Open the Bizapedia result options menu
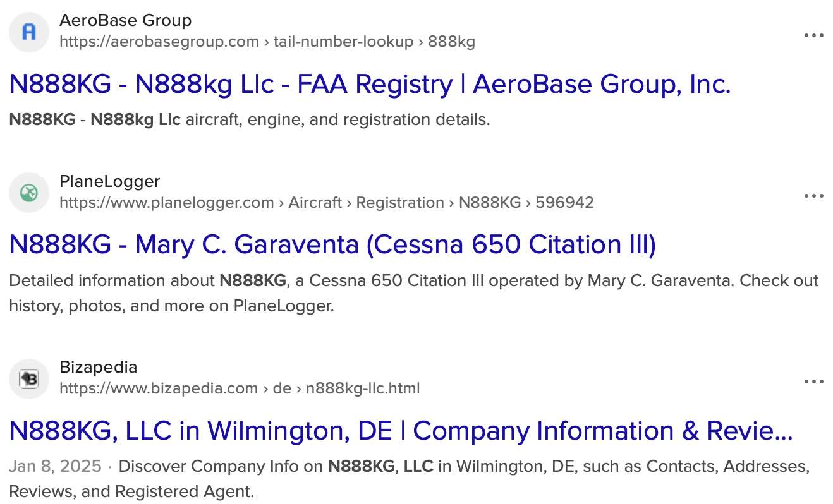 pyautogui.click(x=813, y=382)
